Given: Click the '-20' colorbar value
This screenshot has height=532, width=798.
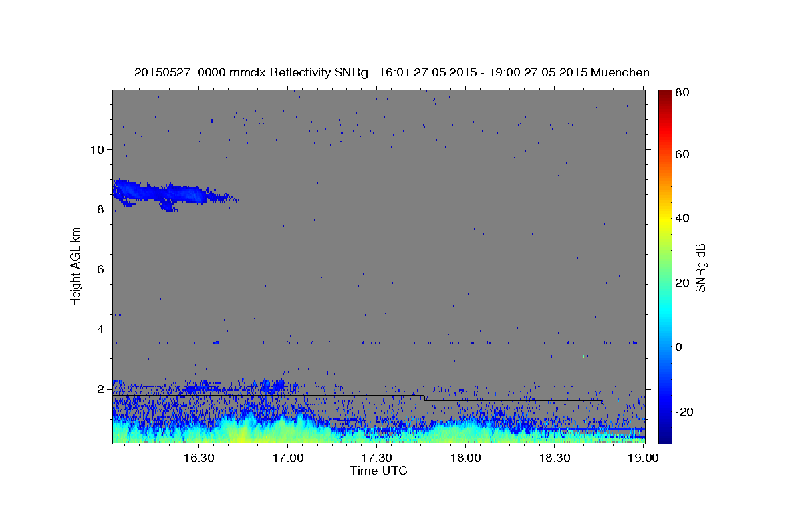Looking at the screenshot, I should click(x=685, y=412).
